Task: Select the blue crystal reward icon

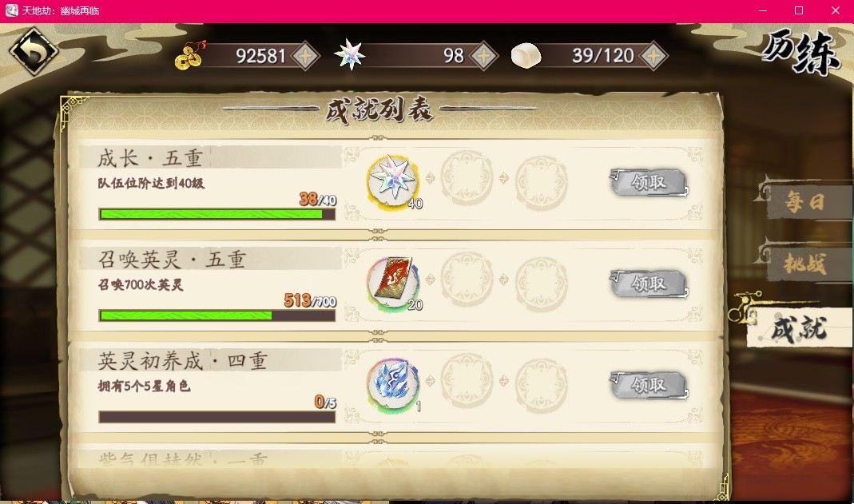Action: pyautogui.click(x=393, y=384)
